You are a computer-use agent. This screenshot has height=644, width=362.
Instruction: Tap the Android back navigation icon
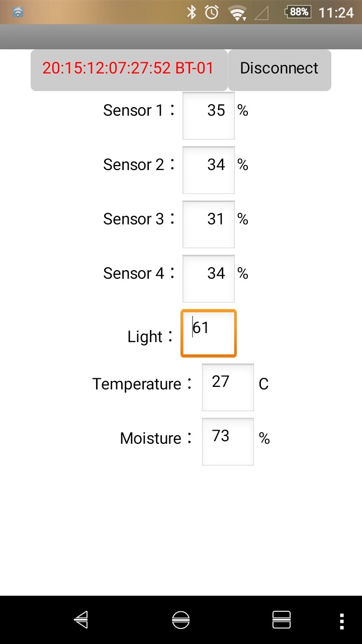point(81,620)
